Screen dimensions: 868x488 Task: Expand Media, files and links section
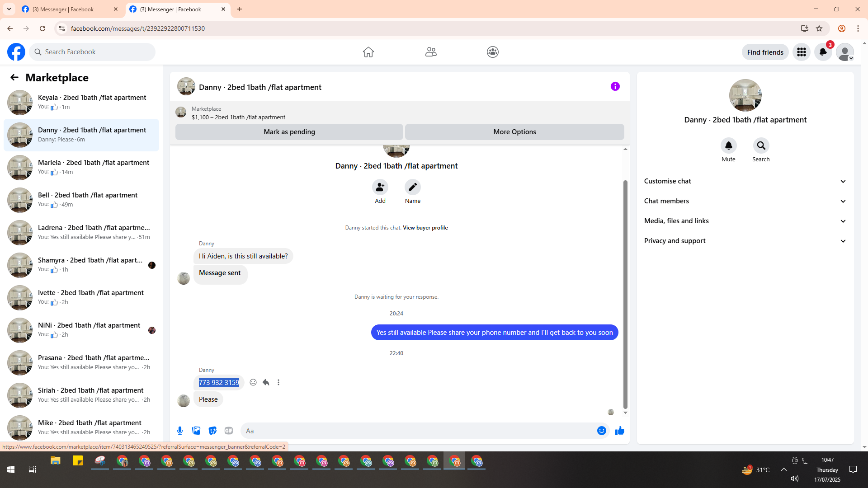(745, 221)
